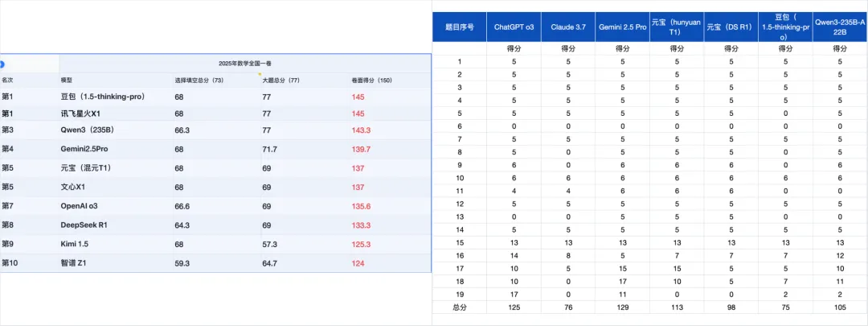The height and width of the screenshot is (326, 868).
Task: Click the 总分 row label
Action: pos(460,308)
